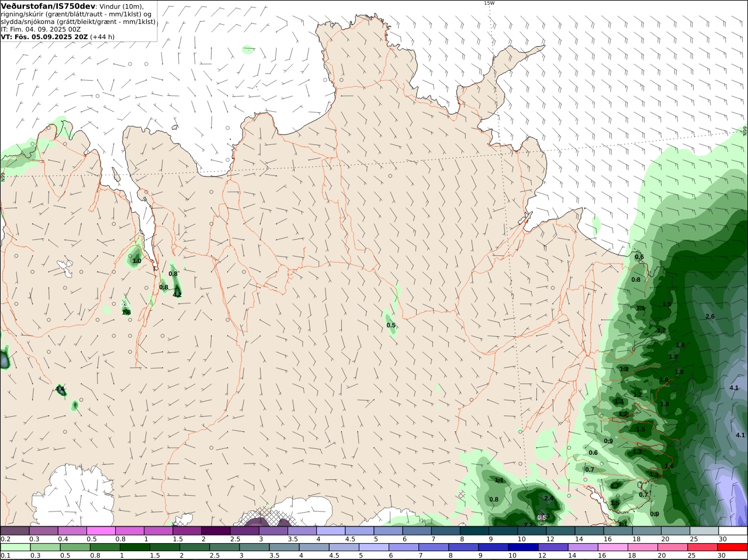748x560 pixels.
Task: Click the map value 2.4 near the south coast
Action: (x=549, y=499)
